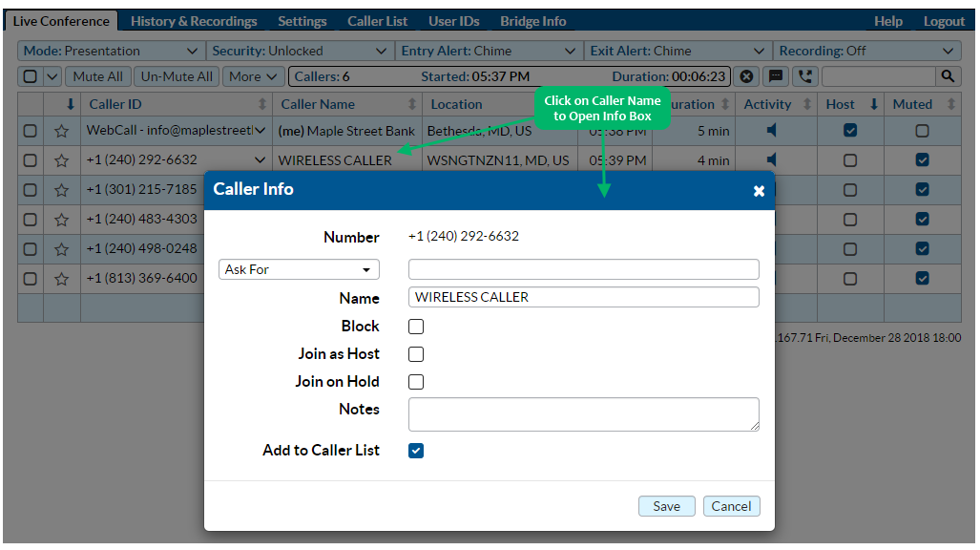The height and width of the screenshot is (550, 980).
Task: Close the Caller Info dialog with the X
Action: [x=759, y=190]
